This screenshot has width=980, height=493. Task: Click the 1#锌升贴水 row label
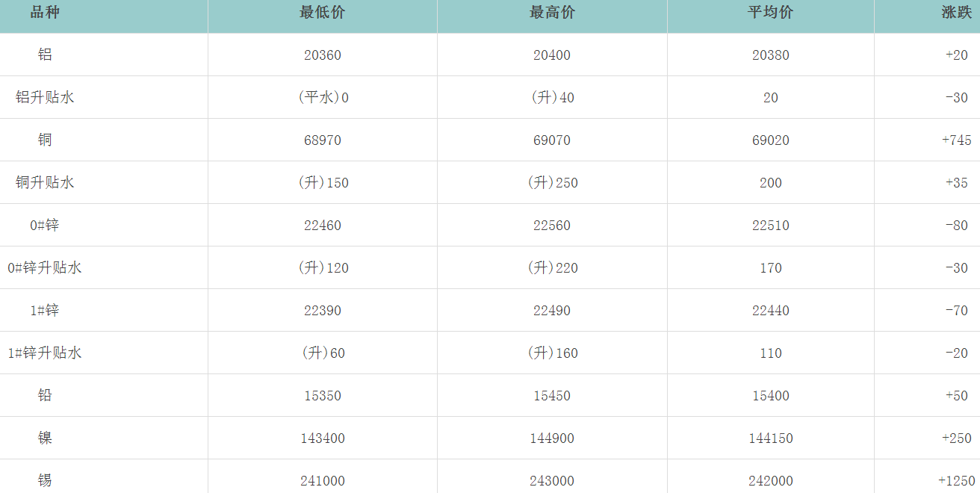45,353
